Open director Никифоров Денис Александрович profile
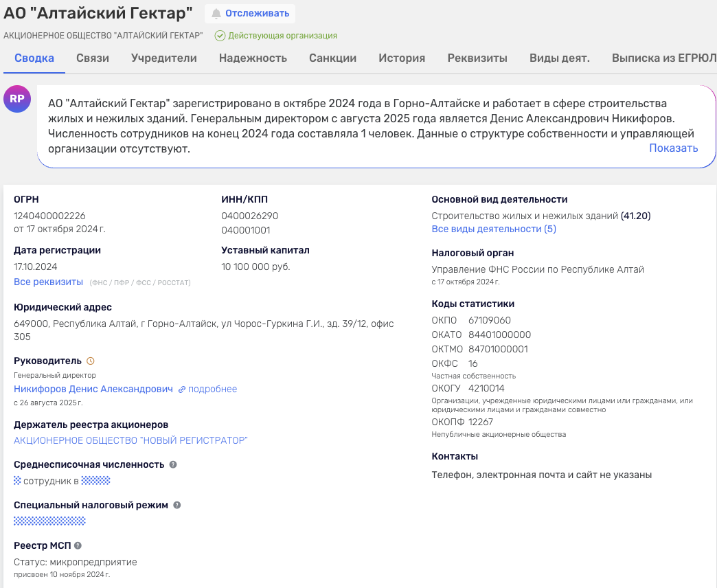The image size is (717, 588). click(x=93, y=389)
